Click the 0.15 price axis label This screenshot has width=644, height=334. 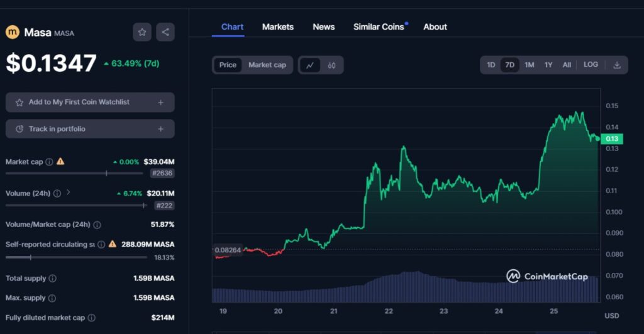point(612,106)
